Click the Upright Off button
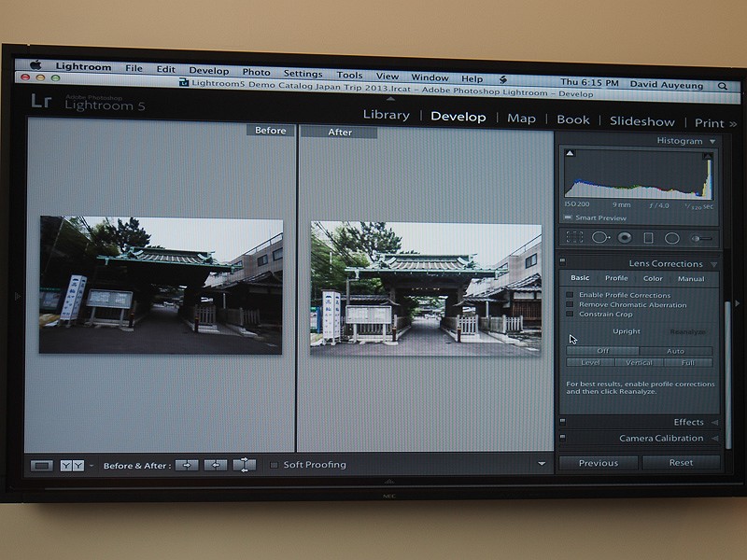747x560 pixels. pos(602,351)
